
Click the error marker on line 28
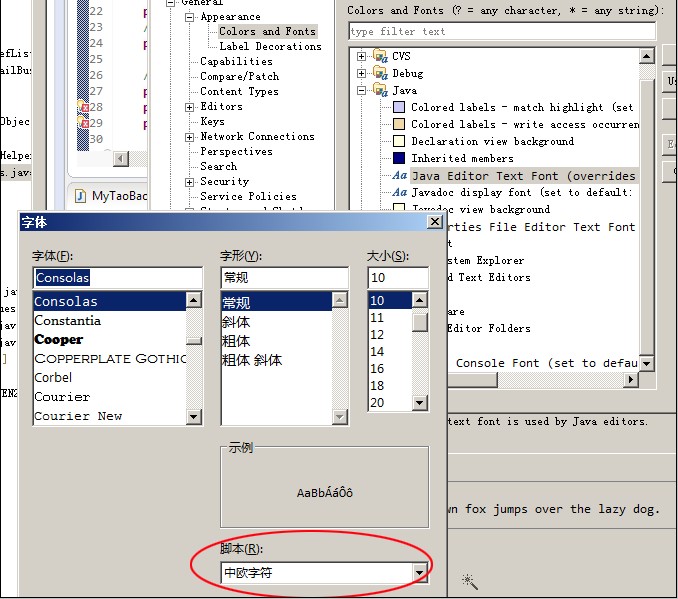pos(85,107)
